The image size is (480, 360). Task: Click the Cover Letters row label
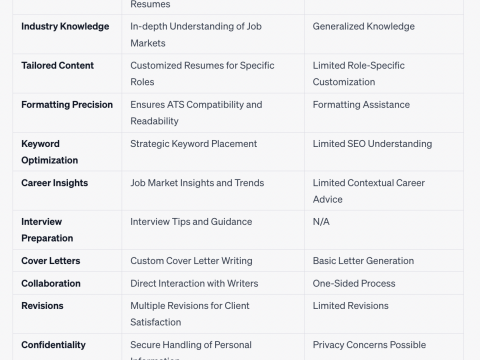(51, 261)
